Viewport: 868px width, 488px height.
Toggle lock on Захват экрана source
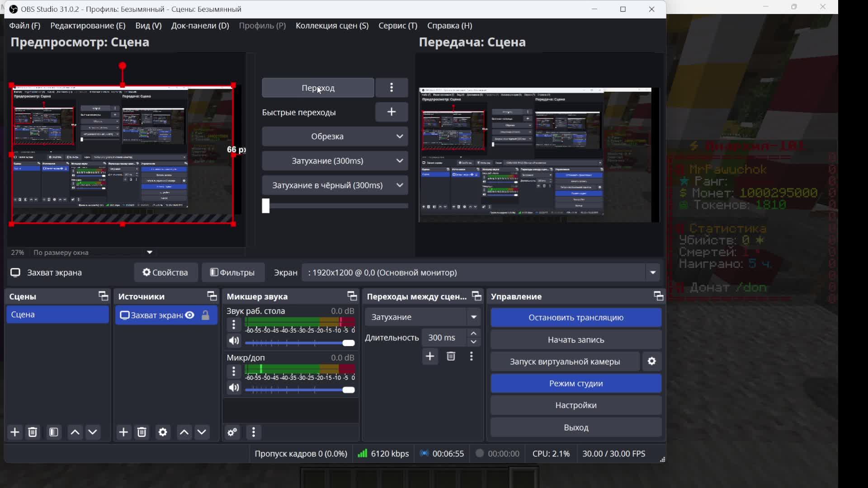click(206, 315)
